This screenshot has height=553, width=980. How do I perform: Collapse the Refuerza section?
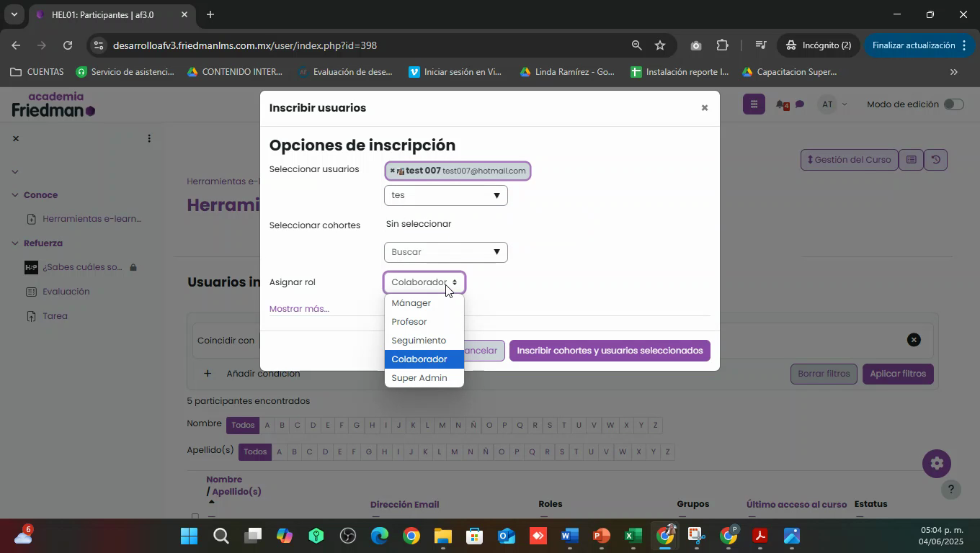click(15, 243)
